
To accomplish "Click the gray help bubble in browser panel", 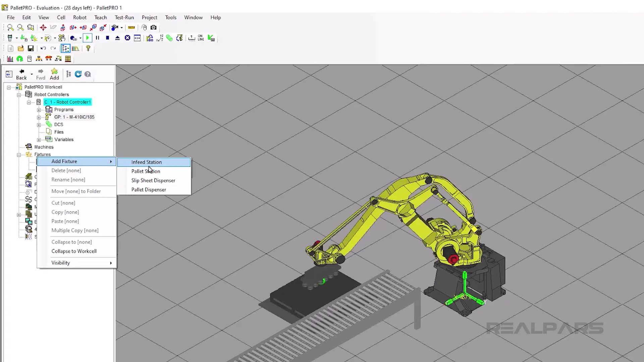I will coord(88,74).
